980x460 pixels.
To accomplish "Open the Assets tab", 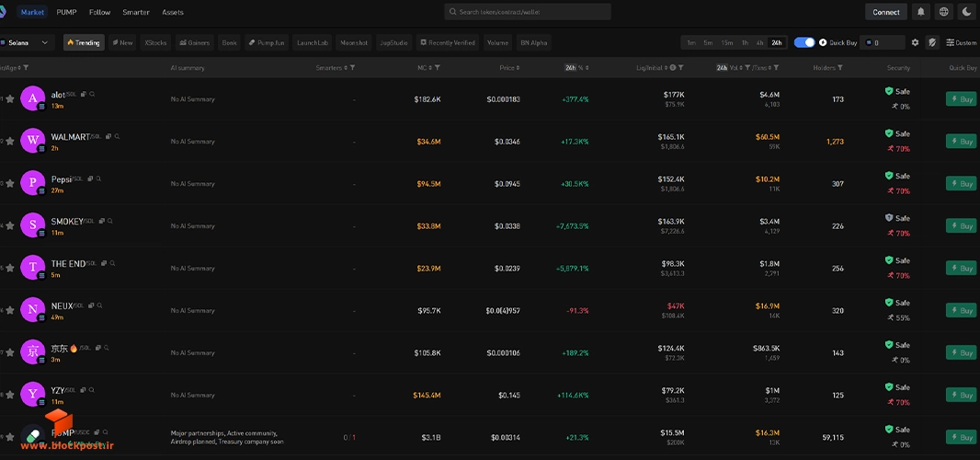I will pos(173,12).
